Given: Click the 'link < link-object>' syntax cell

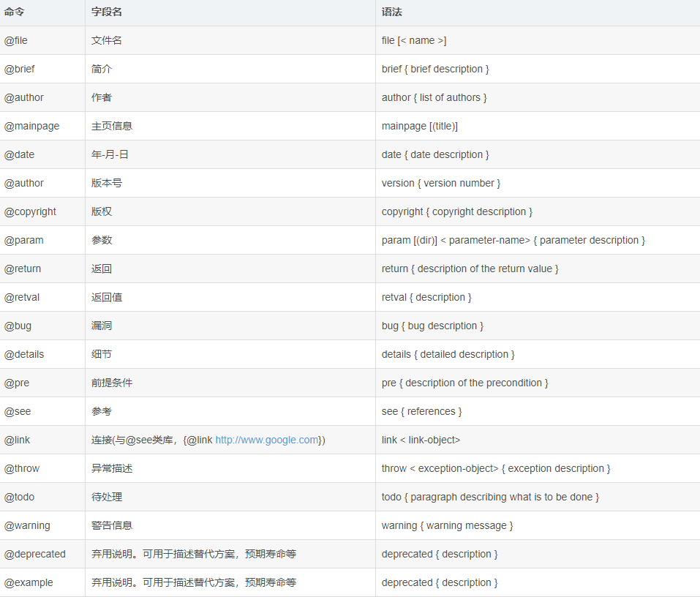Looking at the screenshot, I should tap(421, 440).
